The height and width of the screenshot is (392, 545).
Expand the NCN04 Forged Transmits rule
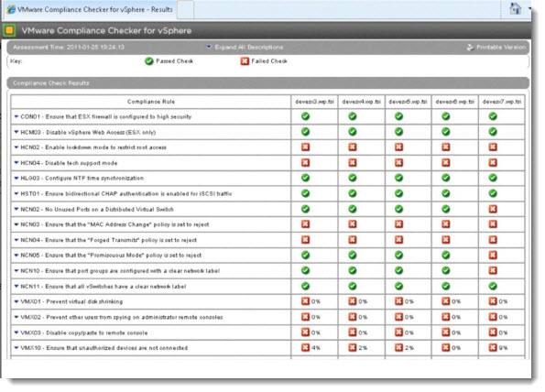click(x=16, y=240)
